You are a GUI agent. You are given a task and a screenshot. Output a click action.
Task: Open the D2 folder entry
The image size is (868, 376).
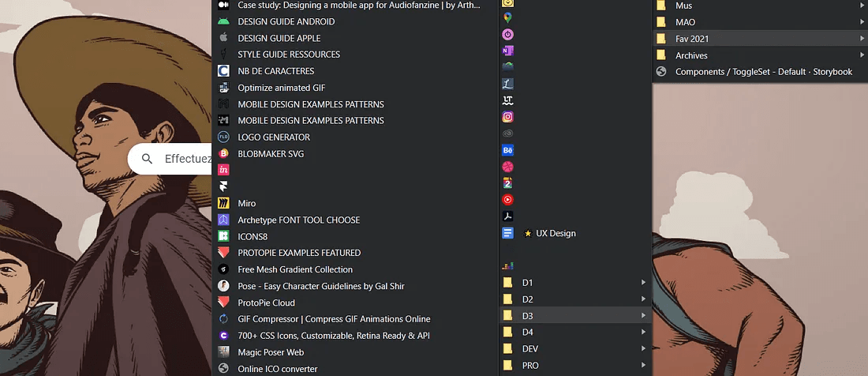576,299
